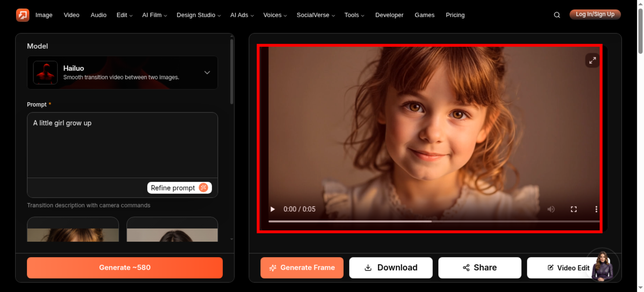Viewport: 644px width, 292px height.
Task: Open Video Edit
Action: [x=568, y=268]
